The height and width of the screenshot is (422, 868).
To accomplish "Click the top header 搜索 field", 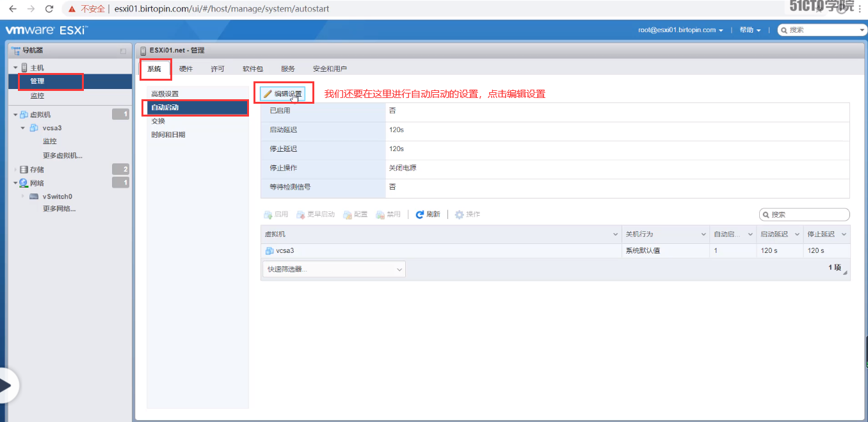I will [821, 30].
